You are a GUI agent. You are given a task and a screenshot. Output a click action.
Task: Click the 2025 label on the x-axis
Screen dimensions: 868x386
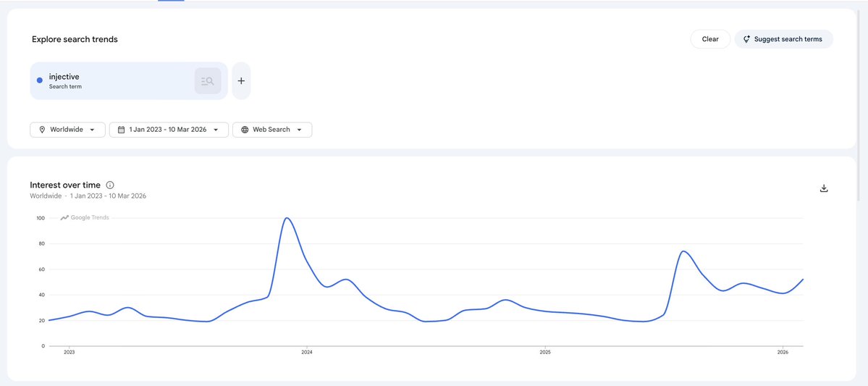[544, 352]
